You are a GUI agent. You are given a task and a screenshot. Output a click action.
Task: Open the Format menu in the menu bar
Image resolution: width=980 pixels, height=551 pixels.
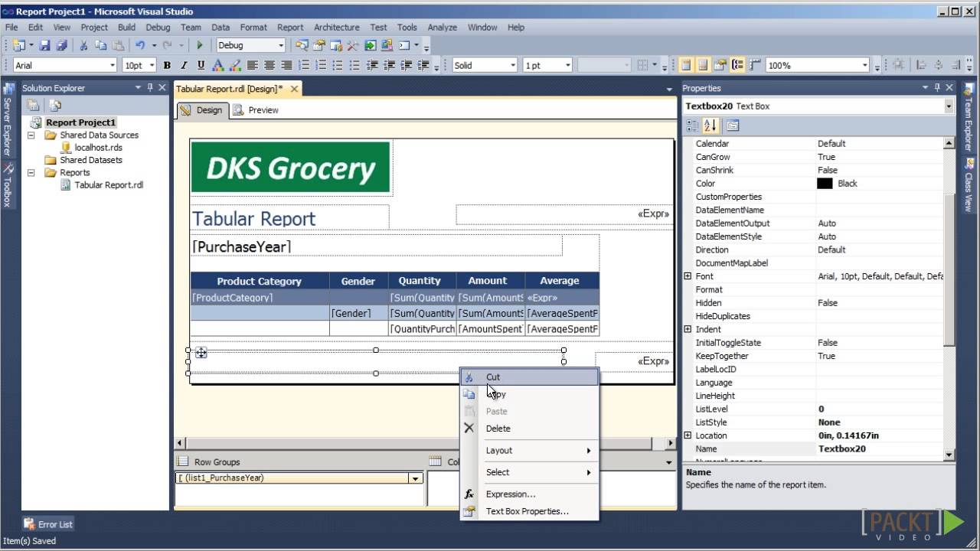(253, 27)
